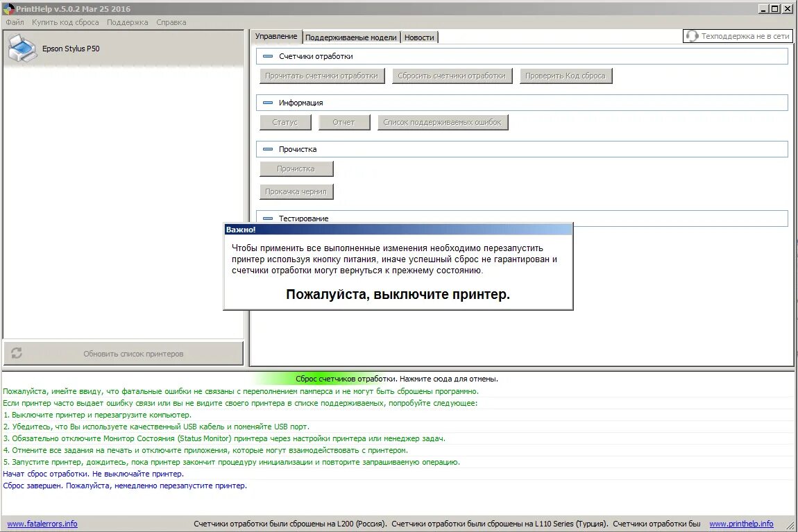Collapse the Тестирование section

coord(268,218)
